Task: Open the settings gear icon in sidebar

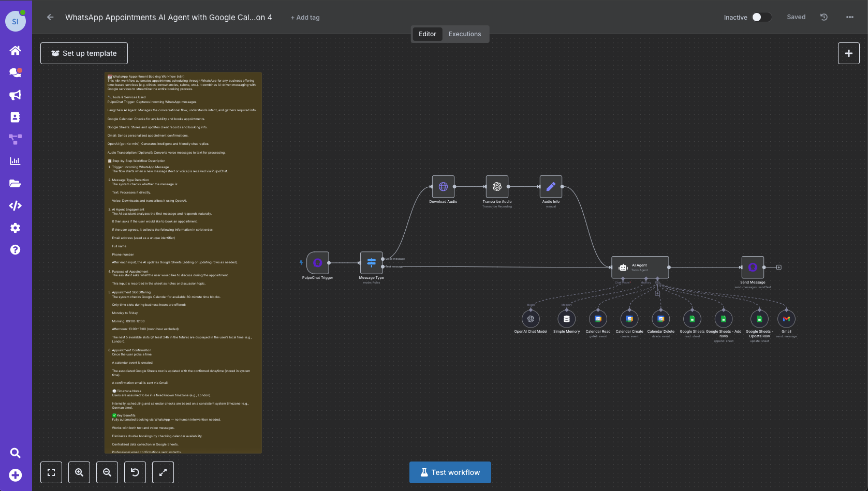Action: [16, 228]
